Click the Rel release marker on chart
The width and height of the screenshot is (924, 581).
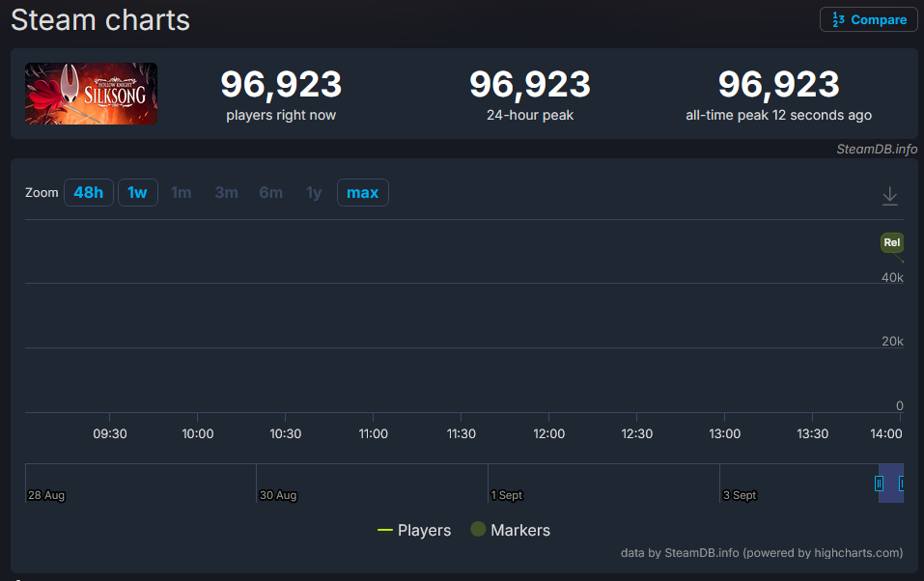coord(891,242)
